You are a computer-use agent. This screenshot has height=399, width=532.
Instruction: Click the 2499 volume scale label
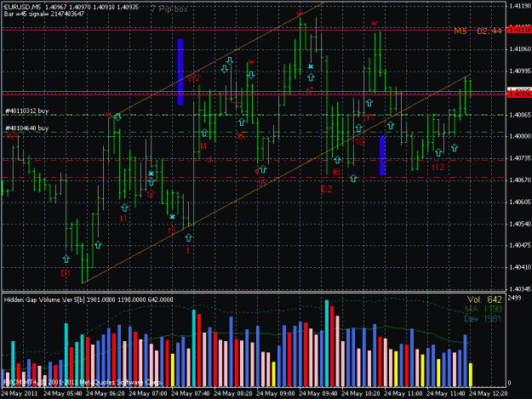click(514, 298)
